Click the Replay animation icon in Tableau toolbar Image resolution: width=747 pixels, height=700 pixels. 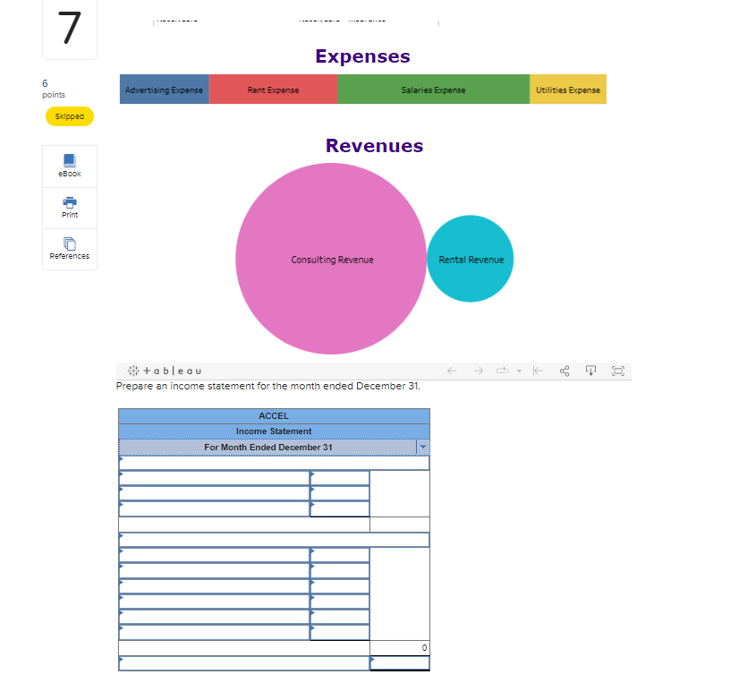point(502,371)
